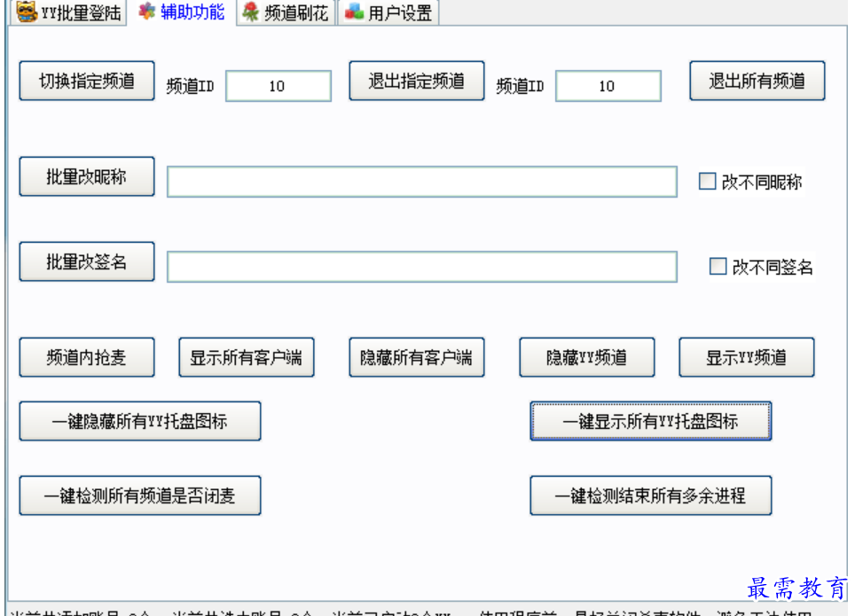
Task: Click the 批量改昵称 button
Action: coord(87,176)
